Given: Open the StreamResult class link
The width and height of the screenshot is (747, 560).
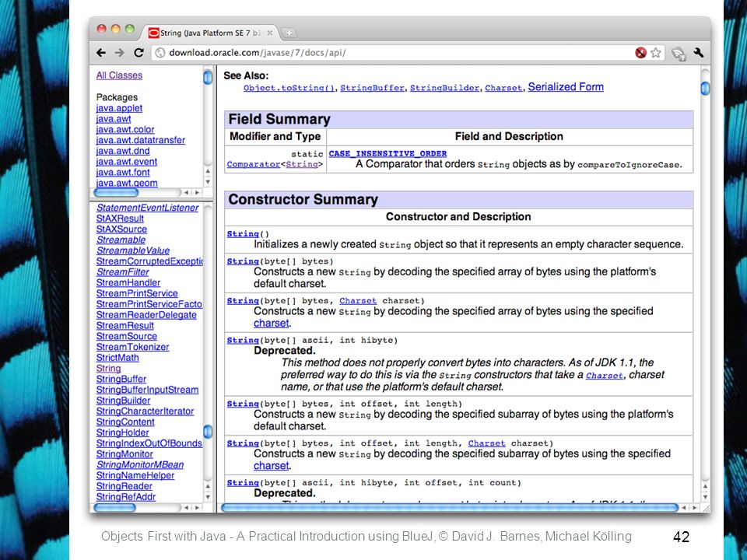Looking at the screenshot, I should point(124,326).
